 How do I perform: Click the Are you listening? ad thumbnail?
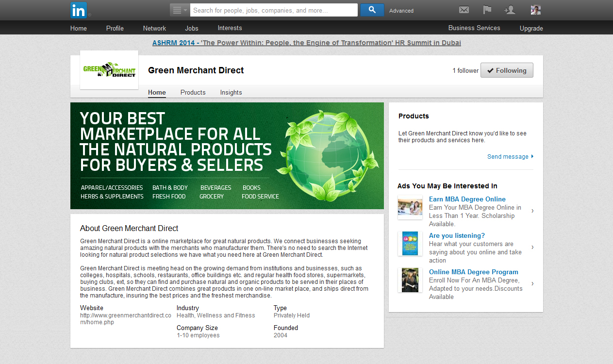tap(410, 244)
